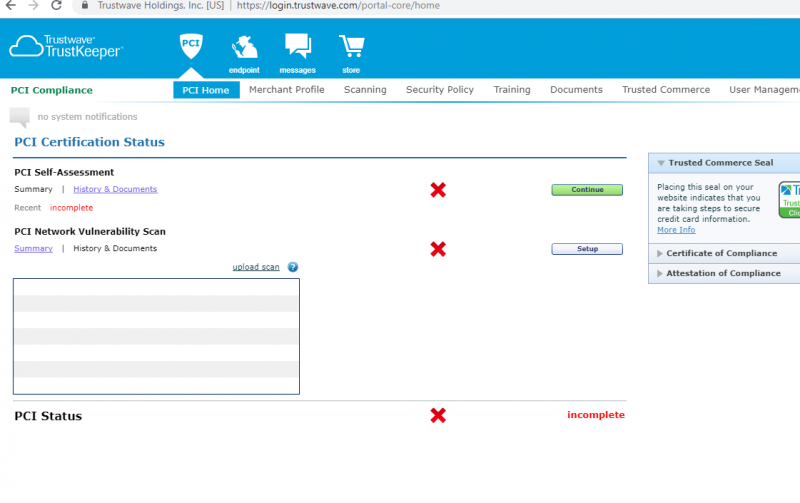
Task: Click the empty scan results box
Action: coord(156,336)
